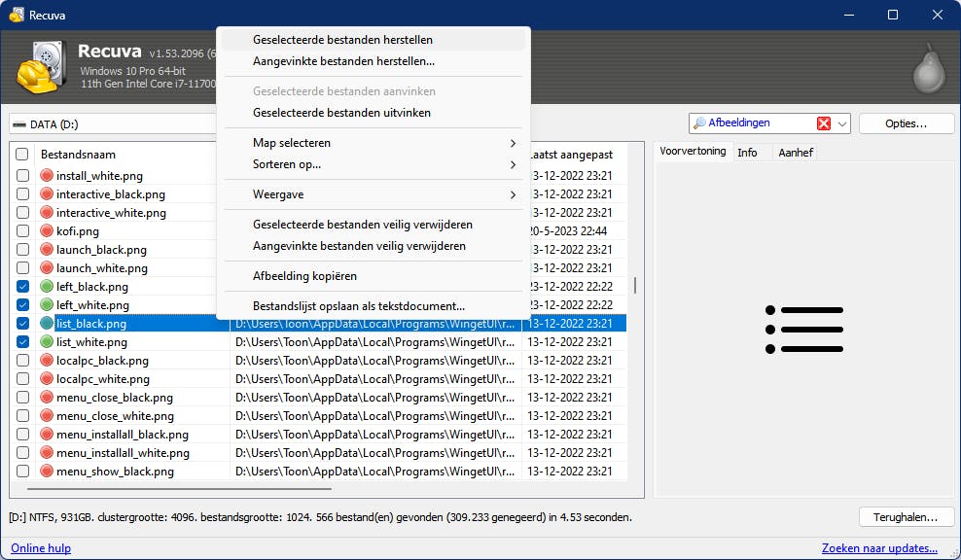Switch to the Aanhef tab
961x560 pixels.
point(796,153)
